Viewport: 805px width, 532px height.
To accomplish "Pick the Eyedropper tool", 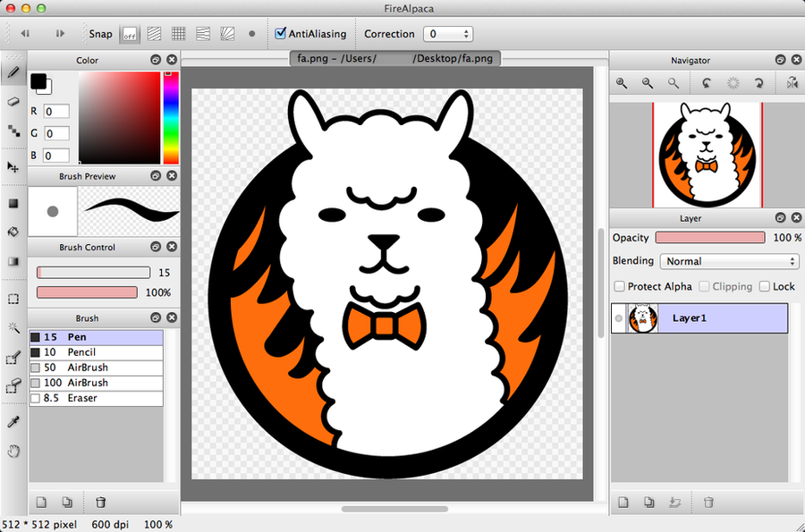I will point(13,422).
